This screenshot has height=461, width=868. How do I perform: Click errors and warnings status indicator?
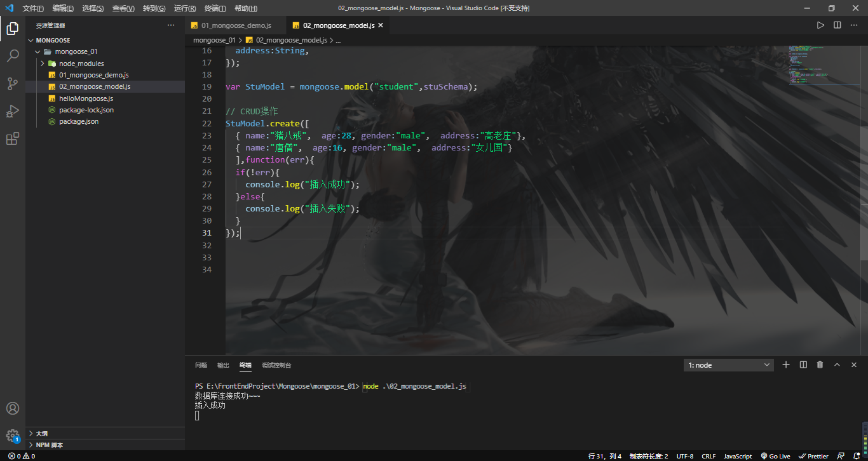point(21,456)
